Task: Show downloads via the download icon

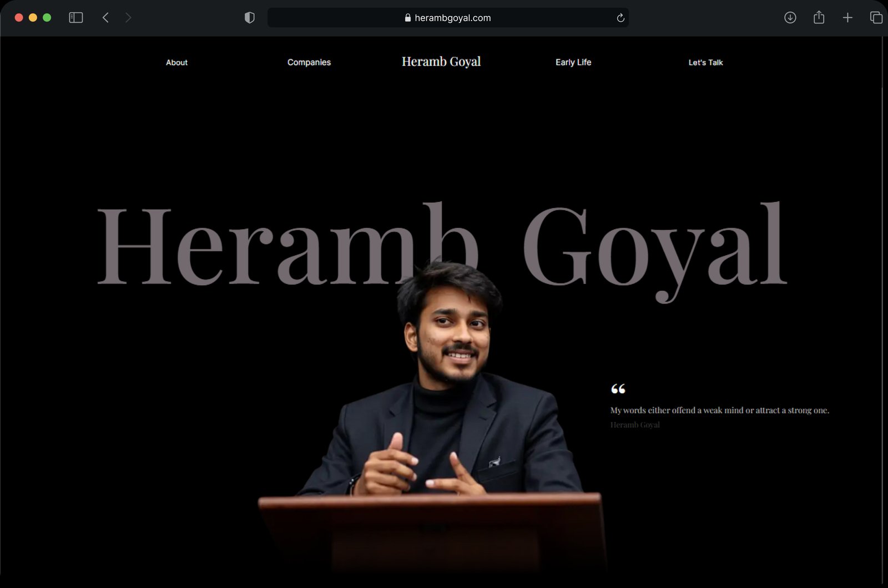Action: [x=790, y=18]
